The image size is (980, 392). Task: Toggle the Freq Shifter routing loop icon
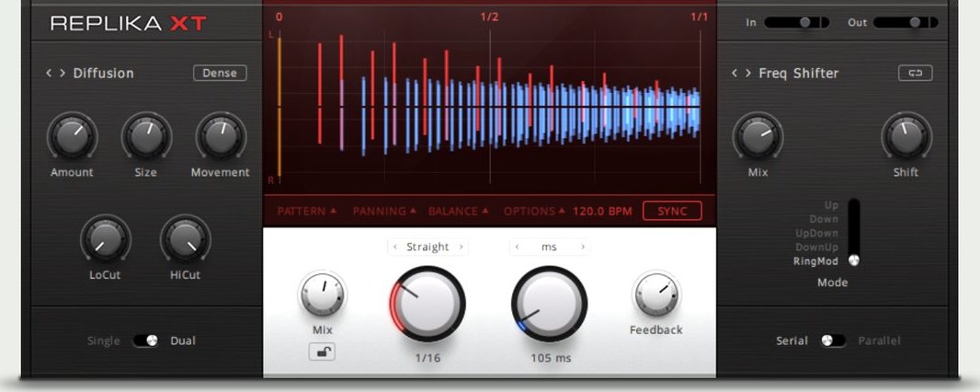point(915,73)
